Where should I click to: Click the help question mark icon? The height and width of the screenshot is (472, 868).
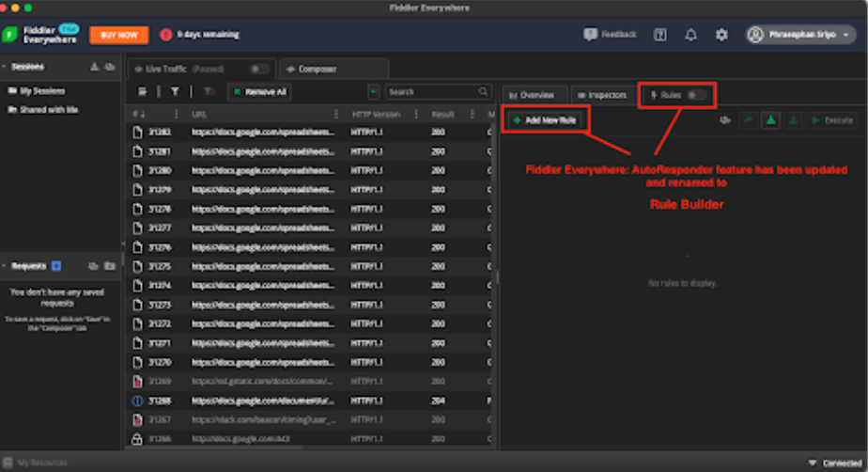(x=660, y=35)
